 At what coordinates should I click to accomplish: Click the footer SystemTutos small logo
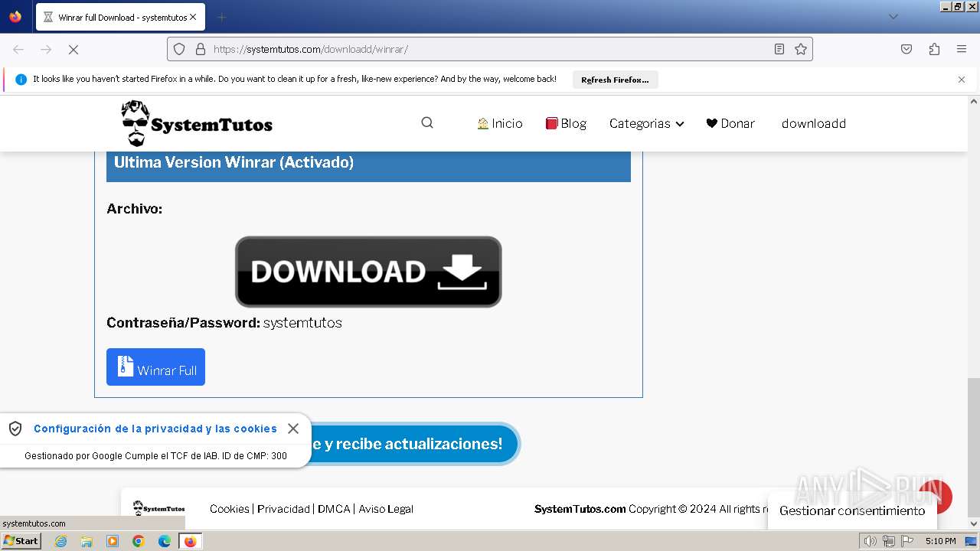point(159,508)
